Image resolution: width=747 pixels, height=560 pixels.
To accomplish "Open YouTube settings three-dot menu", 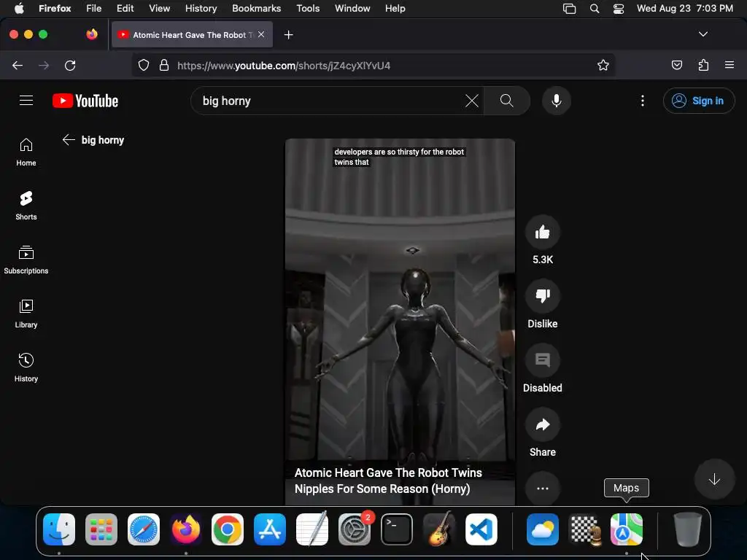I will click(x=642, y=101).
